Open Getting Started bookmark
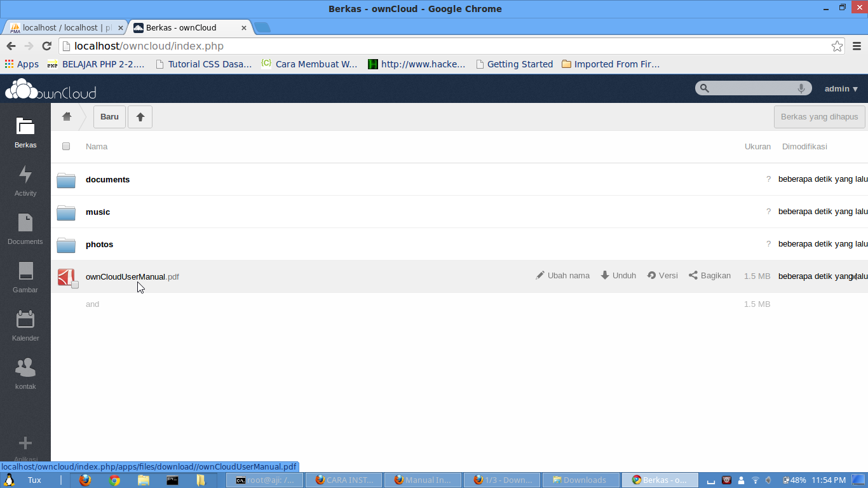 (514, 64)
